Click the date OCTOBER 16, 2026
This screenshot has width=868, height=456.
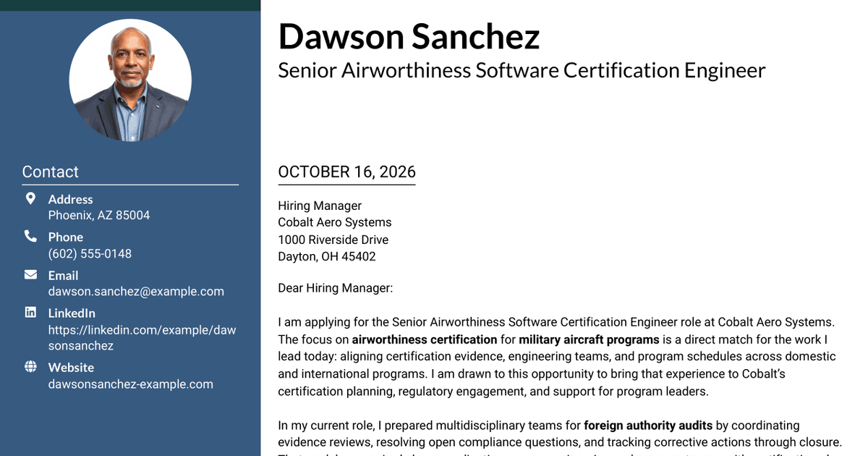(x=346, y=172)
